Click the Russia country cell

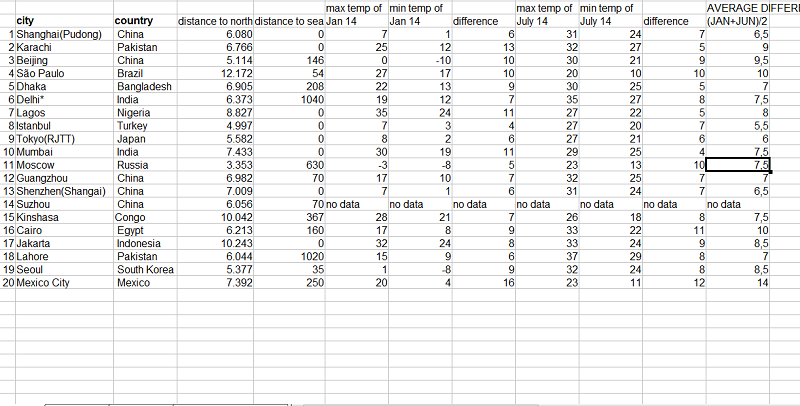[145, 165]
